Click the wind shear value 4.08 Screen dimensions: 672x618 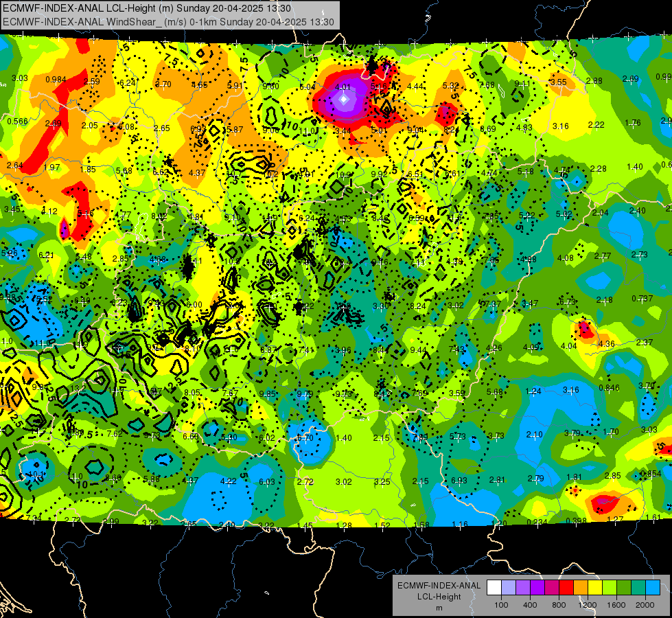[566, 257]
